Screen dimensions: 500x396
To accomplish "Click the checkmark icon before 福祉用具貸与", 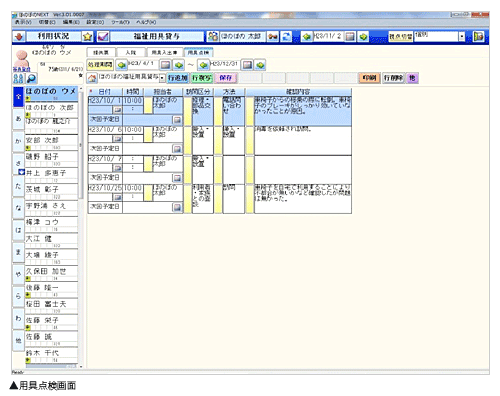I will 103,36.
